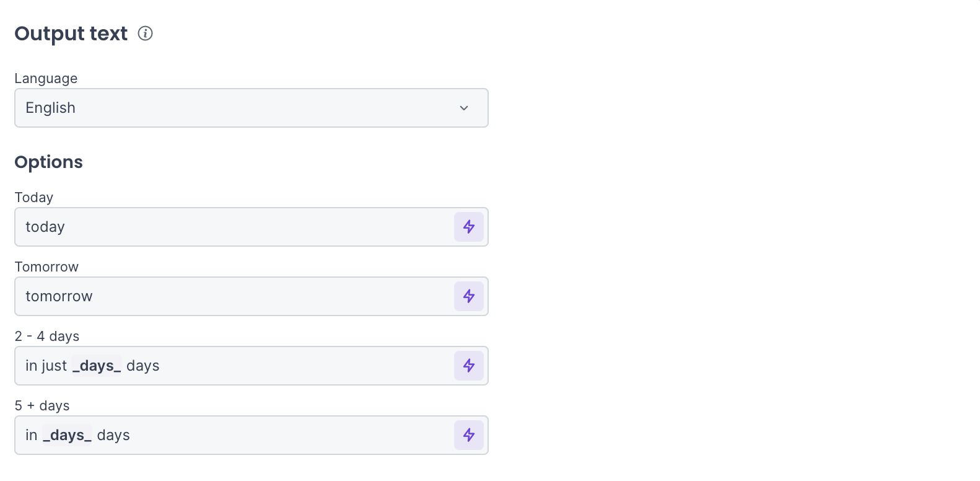
Task: Select the _days_ variable tag in 5 + days field
Action: click(x=67, y=435)
